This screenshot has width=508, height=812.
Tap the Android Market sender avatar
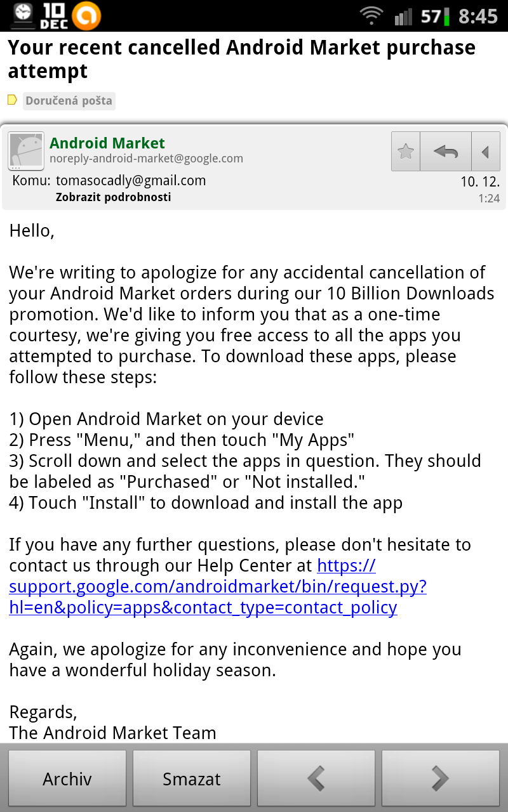26,151
